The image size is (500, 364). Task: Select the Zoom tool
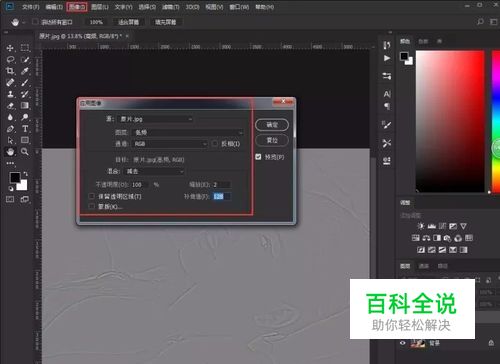pos(25,152)
